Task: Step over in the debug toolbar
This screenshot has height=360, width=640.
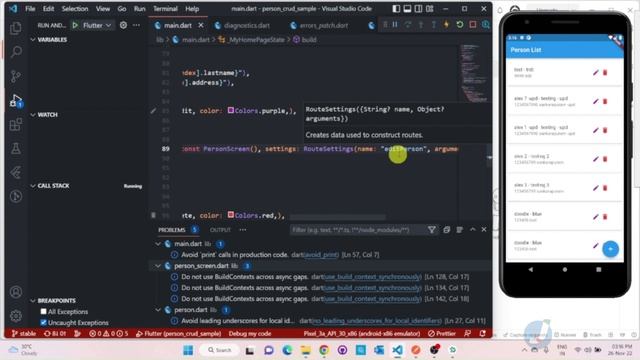Action: click(407, 25)
